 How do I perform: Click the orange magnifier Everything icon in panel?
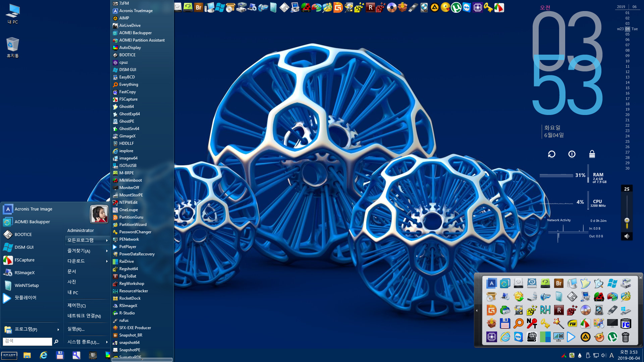[519, 324]
